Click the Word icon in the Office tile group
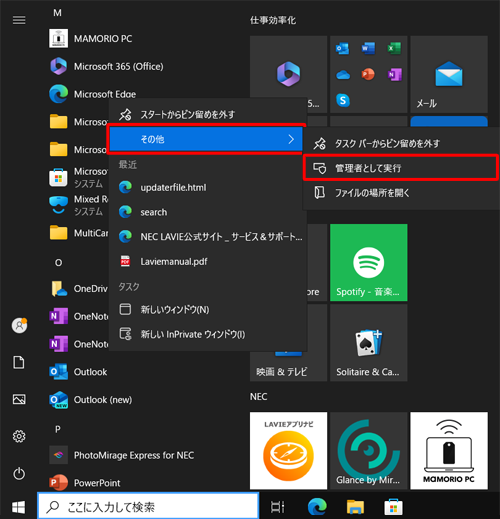Image resolution: width=500 pixels, height=519 pixels. [368, 49]
